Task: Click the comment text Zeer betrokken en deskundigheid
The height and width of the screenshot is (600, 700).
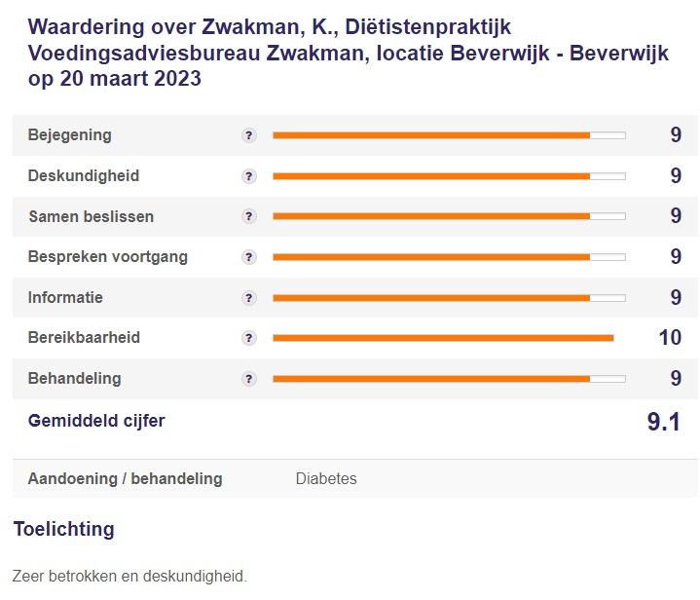Action: 129,576
